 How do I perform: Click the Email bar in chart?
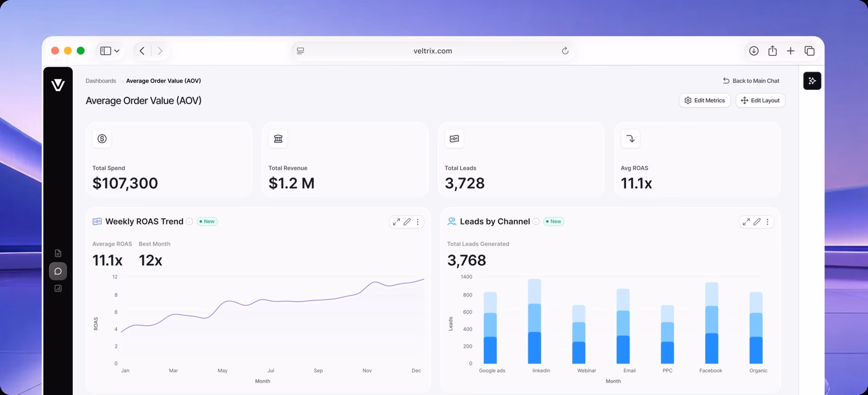click(x=623, y=326)
